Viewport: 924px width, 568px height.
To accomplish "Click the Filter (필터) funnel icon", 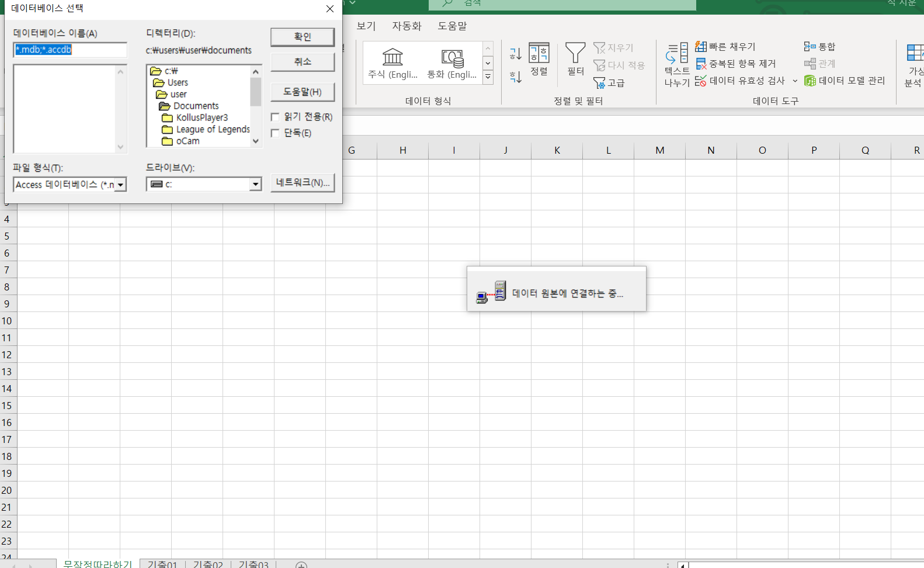I will click(575, 54).
